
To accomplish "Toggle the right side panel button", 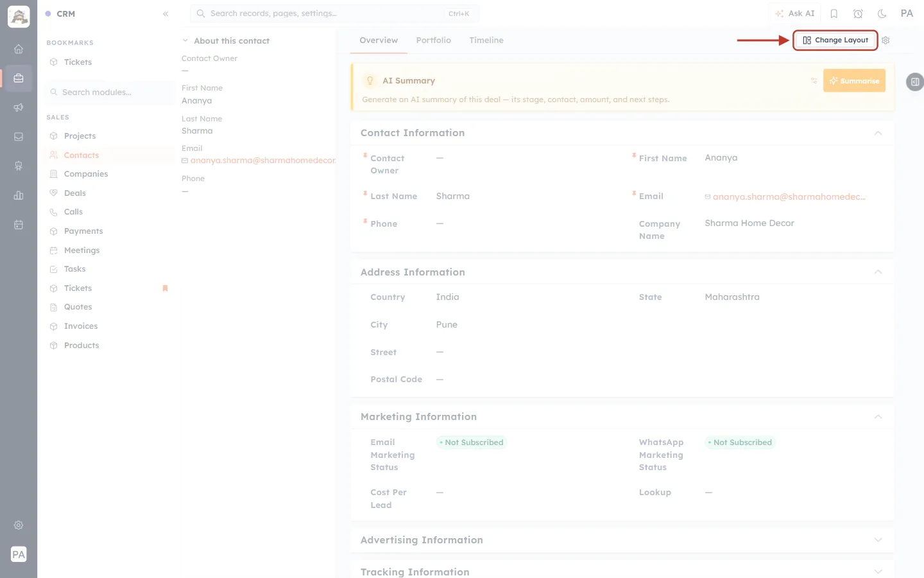I will coord(915,82).
